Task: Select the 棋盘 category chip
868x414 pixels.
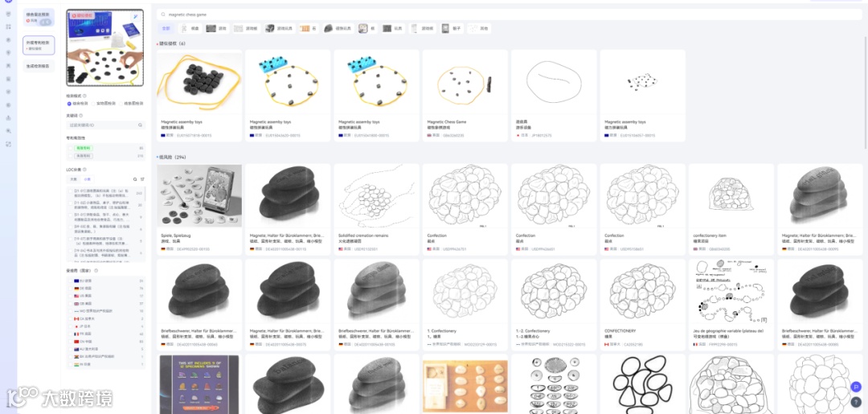Action: (x=190, y=28)
